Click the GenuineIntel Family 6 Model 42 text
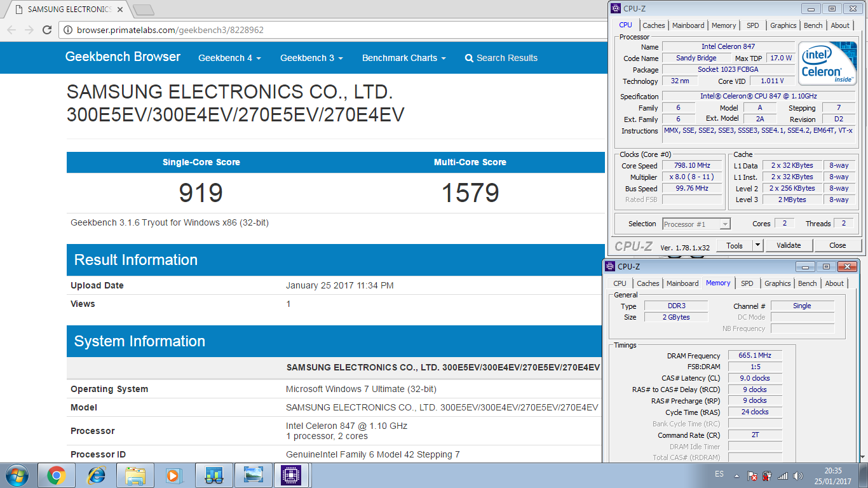 pos(373,454)
